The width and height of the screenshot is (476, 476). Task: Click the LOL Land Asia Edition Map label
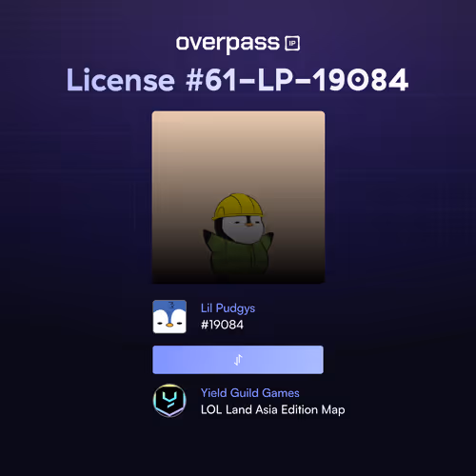pos(273,409)
